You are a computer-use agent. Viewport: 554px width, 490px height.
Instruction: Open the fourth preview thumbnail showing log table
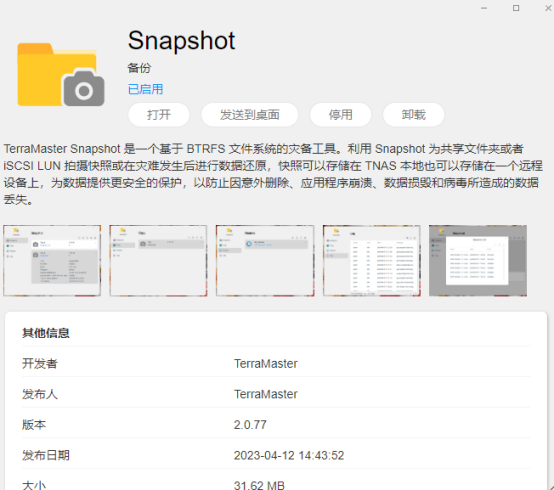click(372, 261)
